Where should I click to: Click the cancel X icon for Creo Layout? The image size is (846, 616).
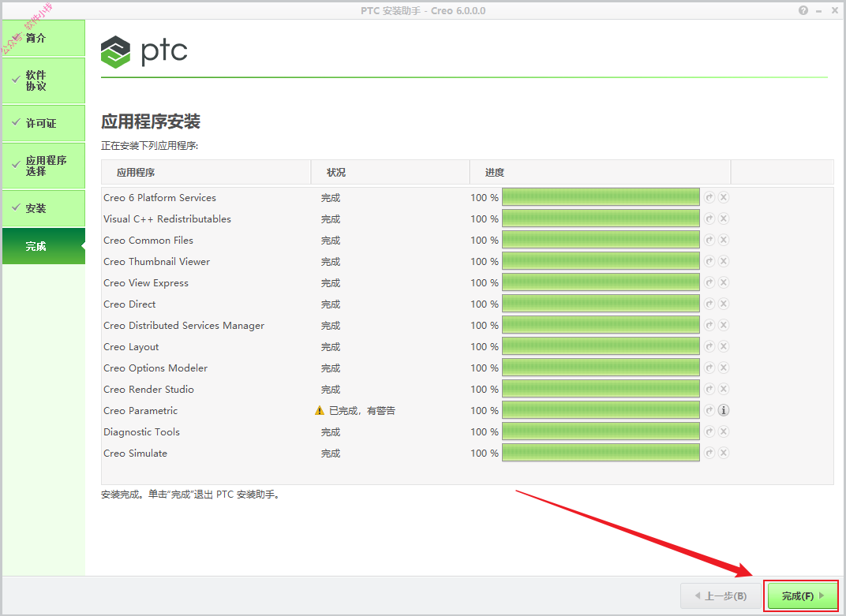(x=724, y=346)
